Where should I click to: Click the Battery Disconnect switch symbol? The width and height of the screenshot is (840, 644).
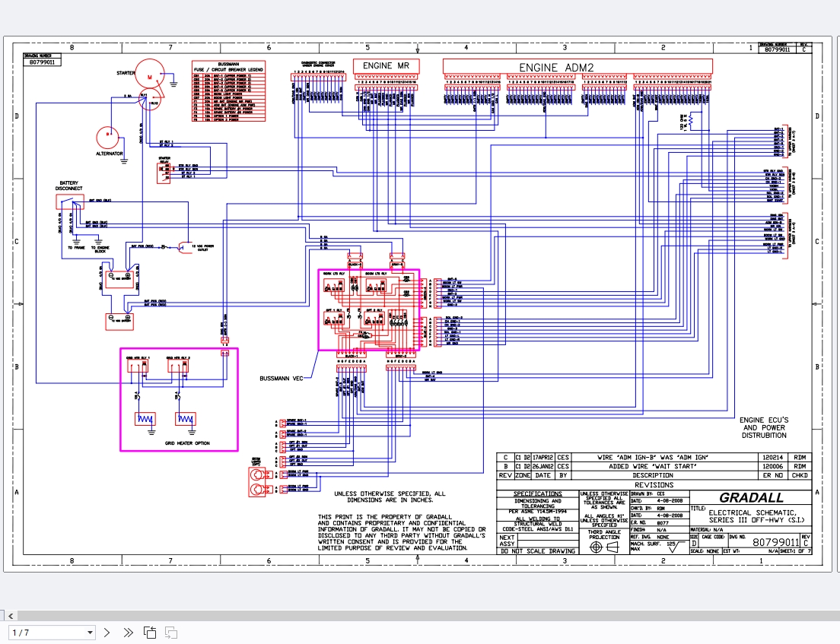70,201
